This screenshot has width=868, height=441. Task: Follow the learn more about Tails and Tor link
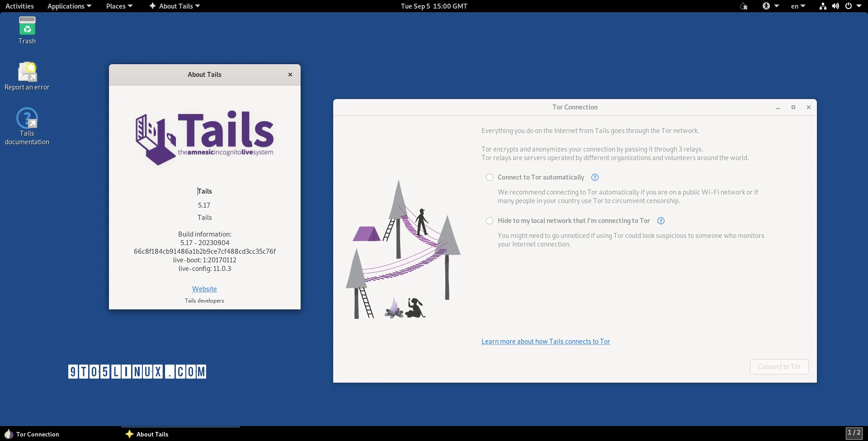545,341
